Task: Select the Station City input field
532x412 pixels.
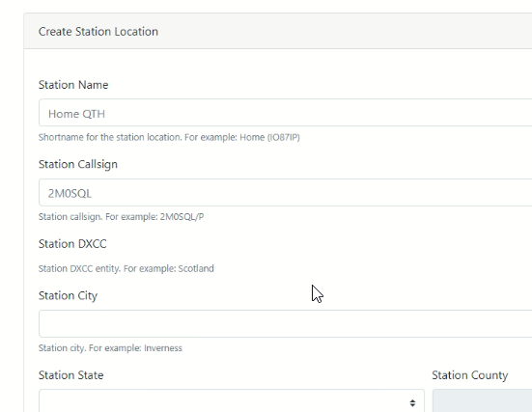Action: (286, 324)
